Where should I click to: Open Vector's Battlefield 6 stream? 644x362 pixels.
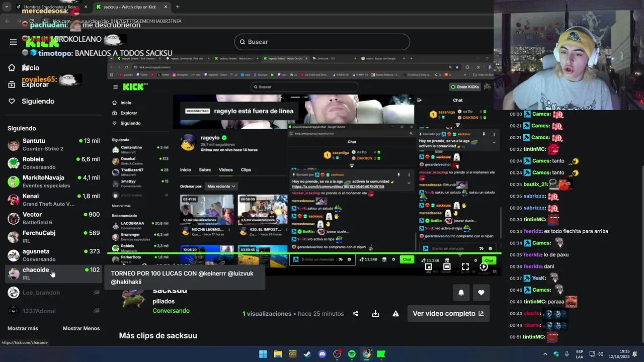tap(53, 218)
